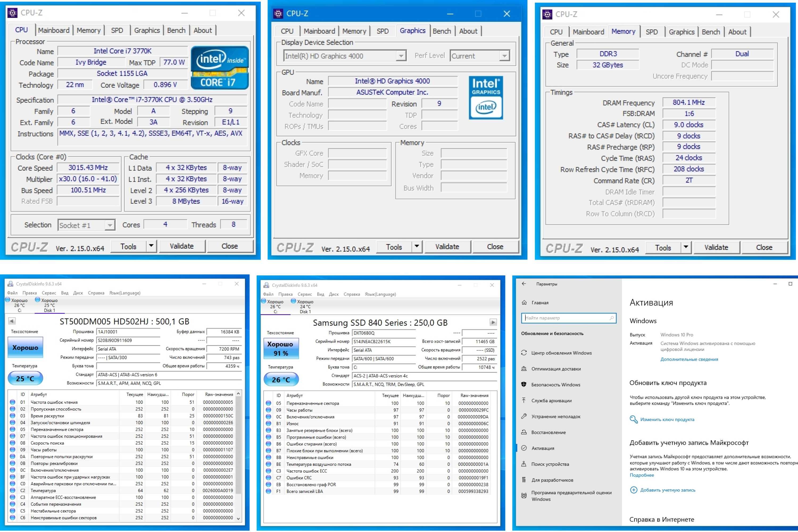The width and height of the screenshot is (798, 532).
Task: Open the Perf Level Current dropdown
Action: point(504,56)
